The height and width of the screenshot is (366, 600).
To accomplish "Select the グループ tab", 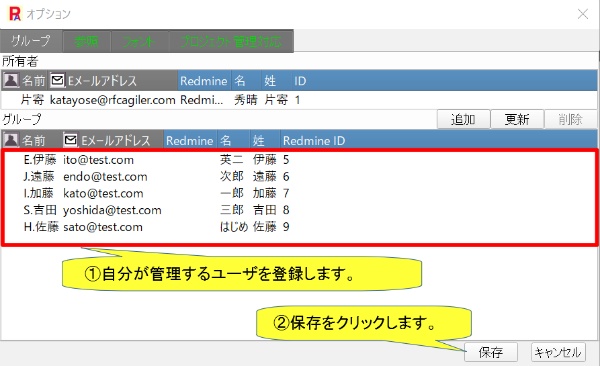I will click(x=31, y=41).
